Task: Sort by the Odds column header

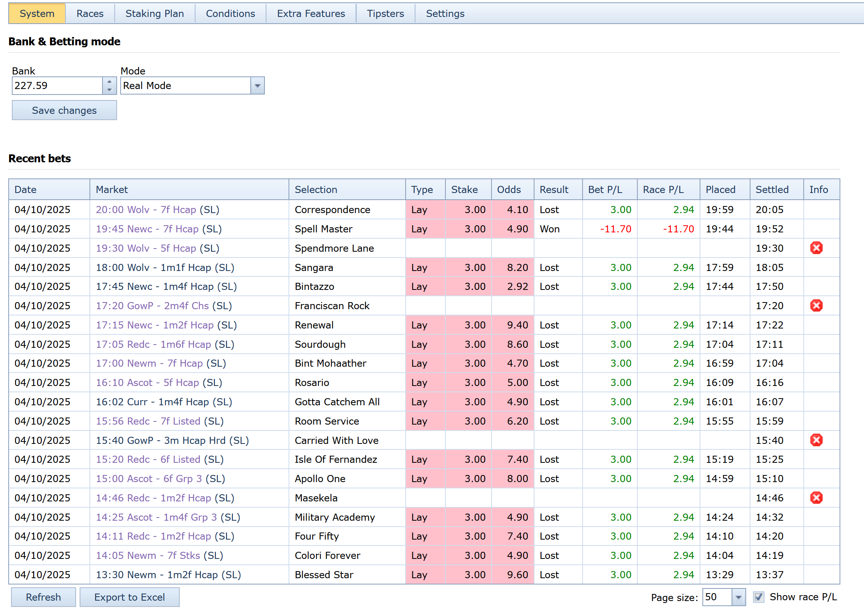Action: coord(508,189)
